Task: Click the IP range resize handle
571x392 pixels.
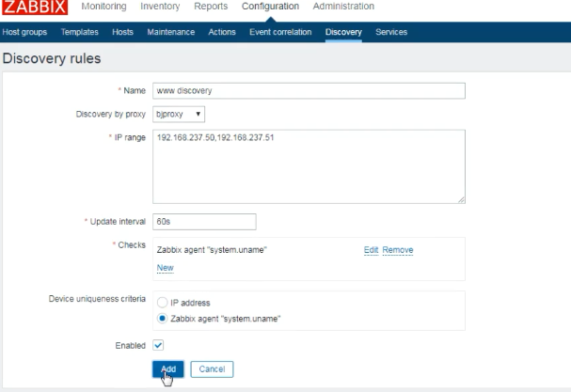Action: [461, 199]
